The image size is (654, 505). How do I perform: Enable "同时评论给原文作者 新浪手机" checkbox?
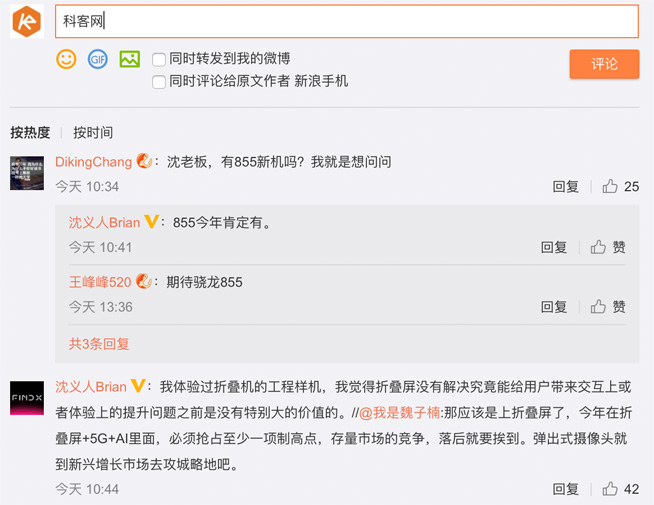pyautogui.click(x=159, y=82)
